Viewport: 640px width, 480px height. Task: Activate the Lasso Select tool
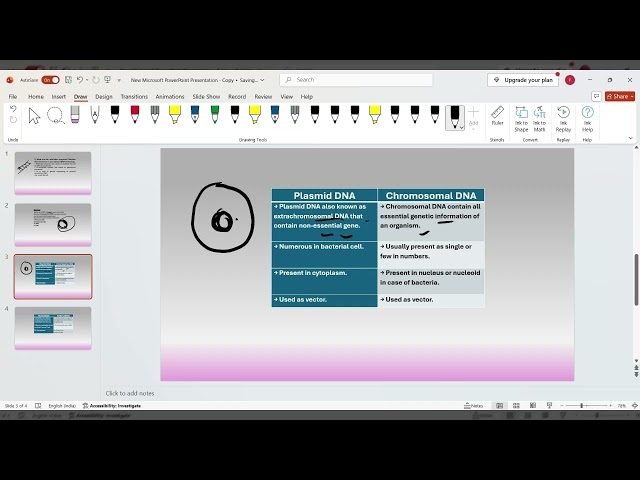(x=56, y=116)
